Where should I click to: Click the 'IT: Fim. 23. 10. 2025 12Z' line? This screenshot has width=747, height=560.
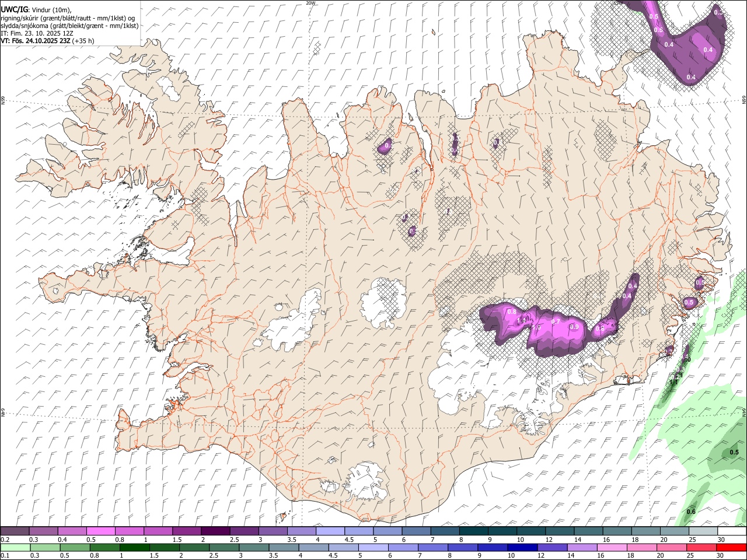tap(37, 33)
